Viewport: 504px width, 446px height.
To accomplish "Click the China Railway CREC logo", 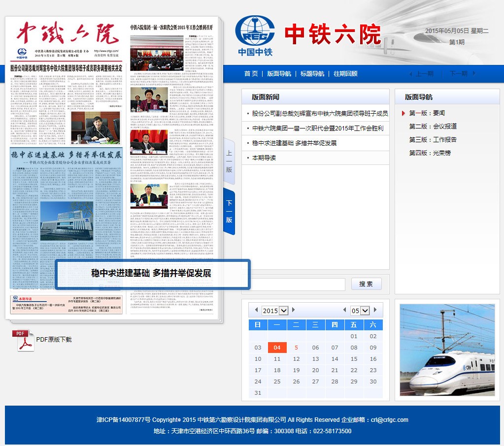I will (254, 34).
